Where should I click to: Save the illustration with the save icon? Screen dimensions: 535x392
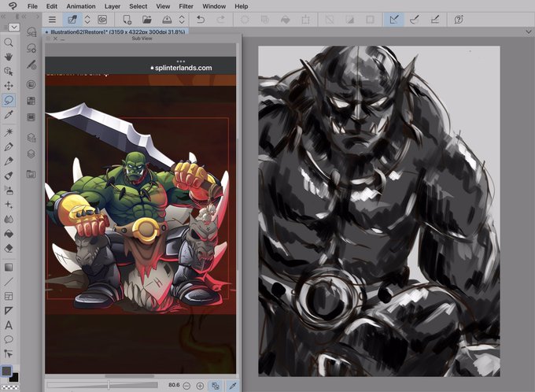pos(167,20)
